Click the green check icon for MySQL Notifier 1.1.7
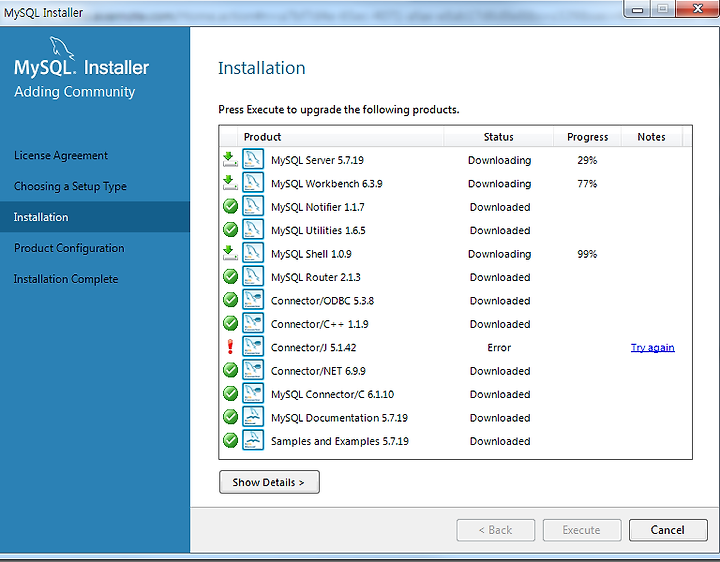This screenshot has width=720, height=562. (230, 207)
